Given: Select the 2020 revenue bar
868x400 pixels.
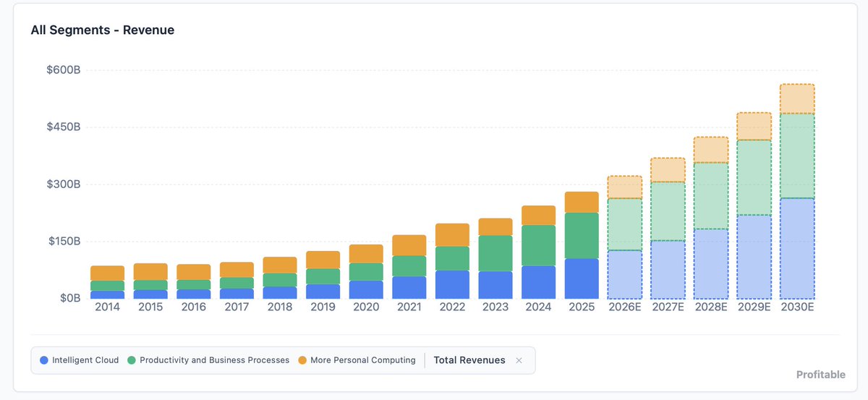Looking at the screenshot, I should point(366,271).
